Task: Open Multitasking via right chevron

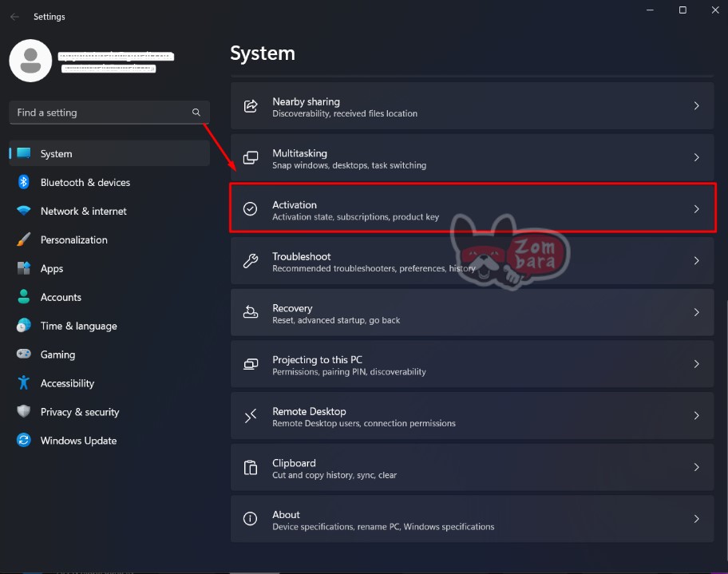Action: pos(696,157)
